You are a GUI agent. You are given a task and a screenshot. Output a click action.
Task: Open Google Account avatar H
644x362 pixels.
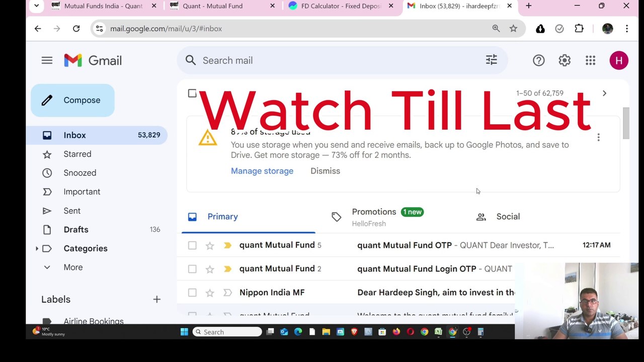tap(619, 60)
